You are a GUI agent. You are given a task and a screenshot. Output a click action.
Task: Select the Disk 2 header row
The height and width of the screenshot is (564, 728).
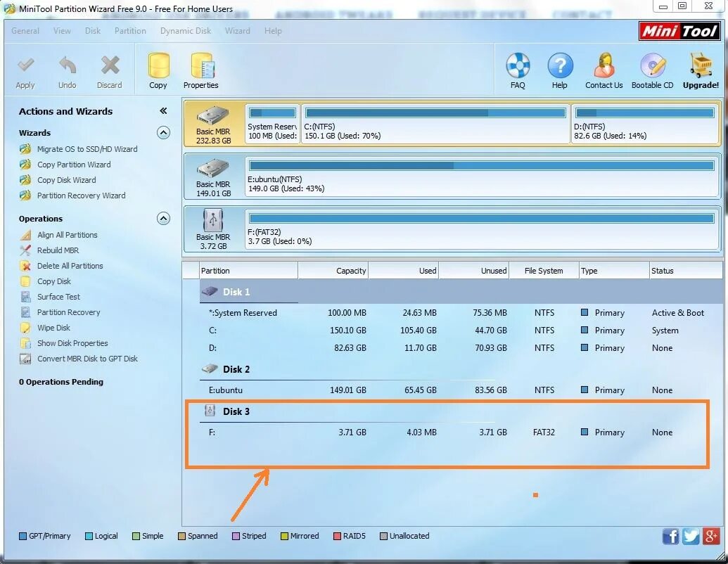pos(461,369)
